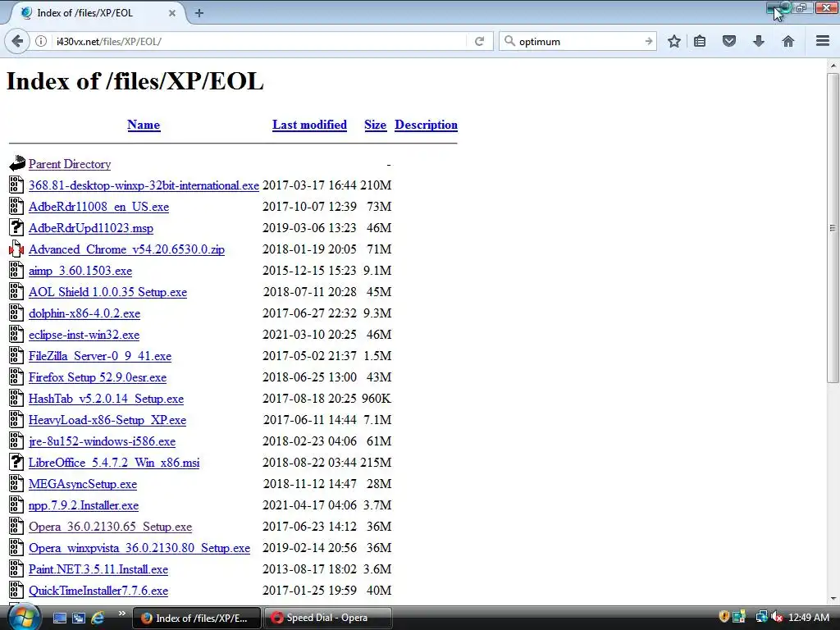
Task: Reload the page with the refresh icon
Action: (479, 41)
